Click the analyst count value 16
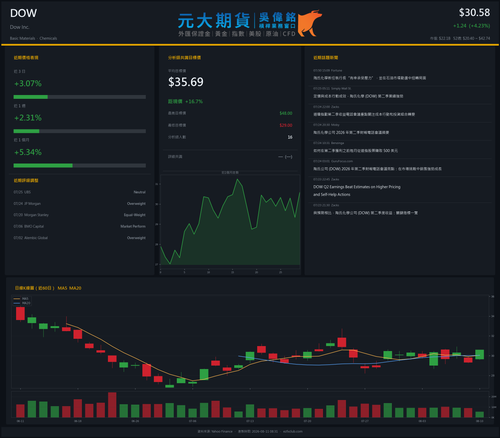Viewport: 500px width, 438px height. 290,137
